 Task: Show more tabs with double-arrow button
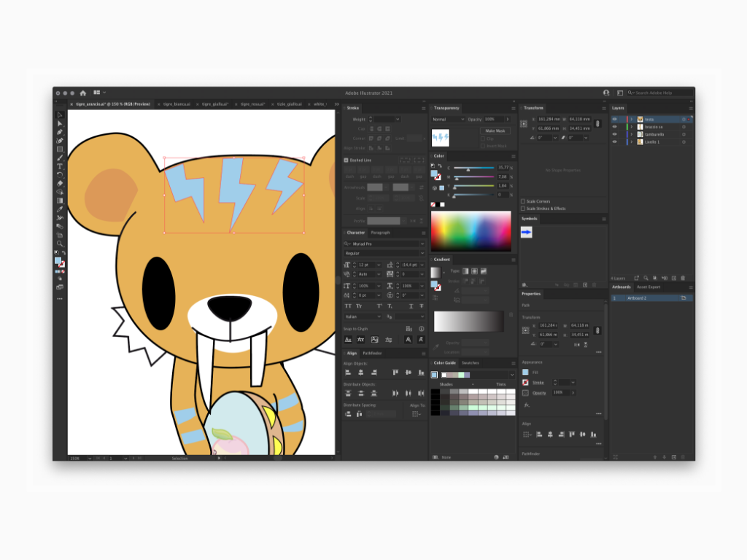pyautogui.click(x=337, y=104)
